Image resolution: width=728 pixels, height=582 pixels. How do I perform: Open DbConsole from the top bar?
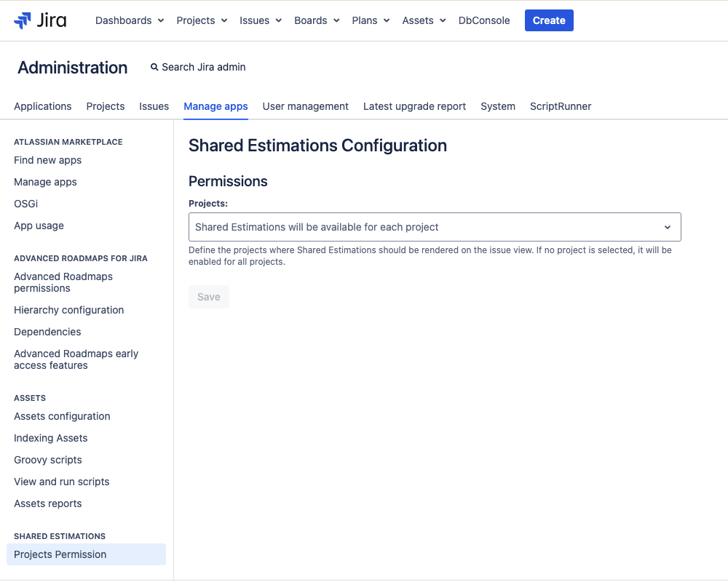(483, 20)
